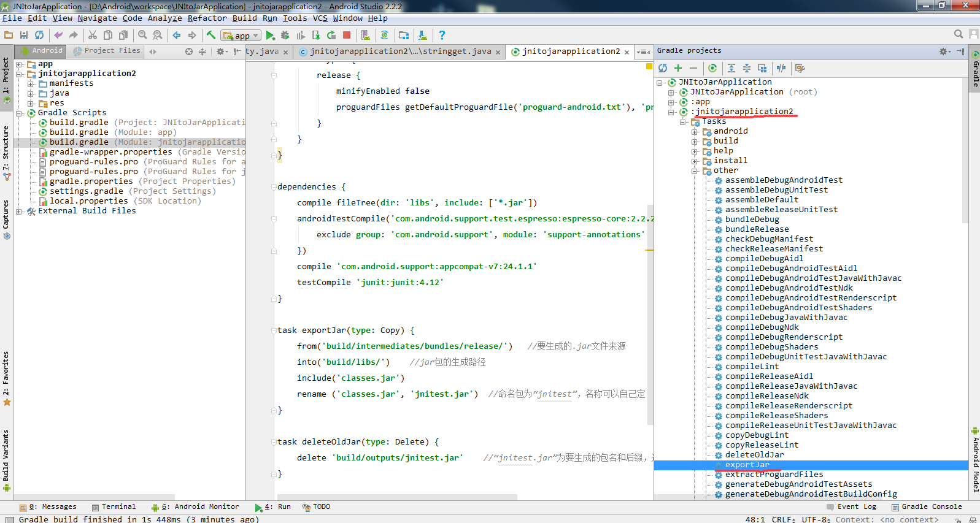The image size is (980, 523).
Task: Run the app with the green play icon
Action: coord(270,36)
